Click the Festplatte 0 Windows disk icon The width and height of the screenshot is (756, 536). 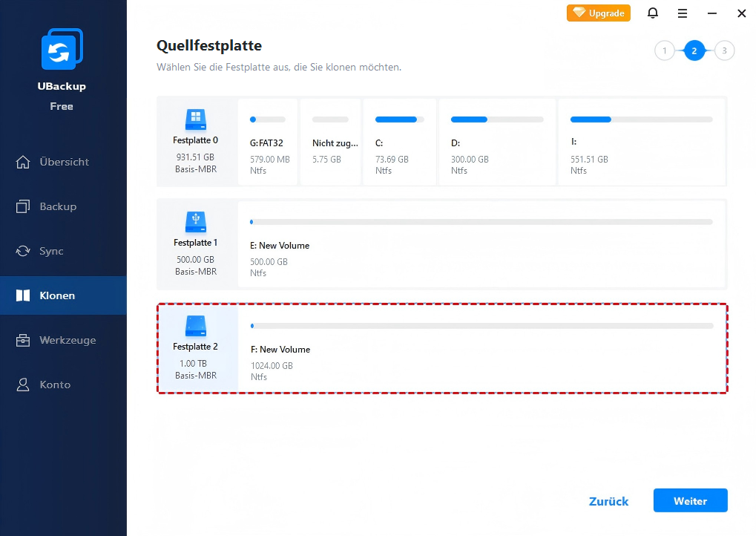(x=195, y=117)
